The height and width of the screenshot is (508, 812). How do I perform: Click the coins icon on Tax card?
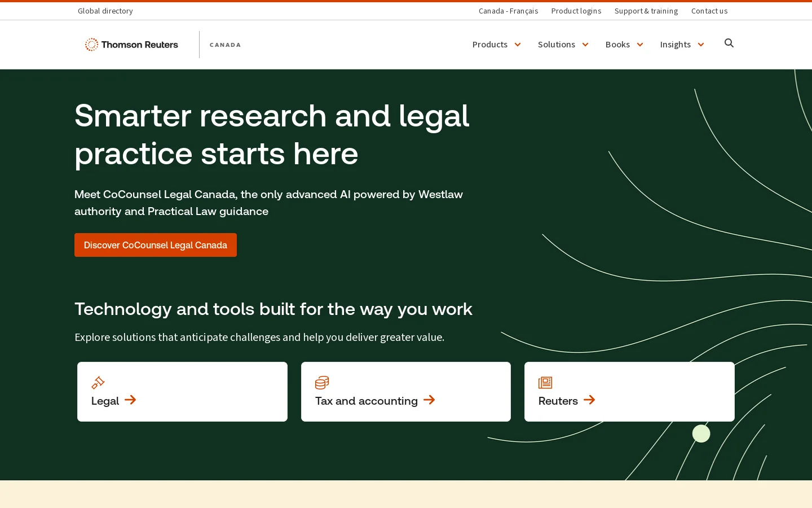(322, 383)
